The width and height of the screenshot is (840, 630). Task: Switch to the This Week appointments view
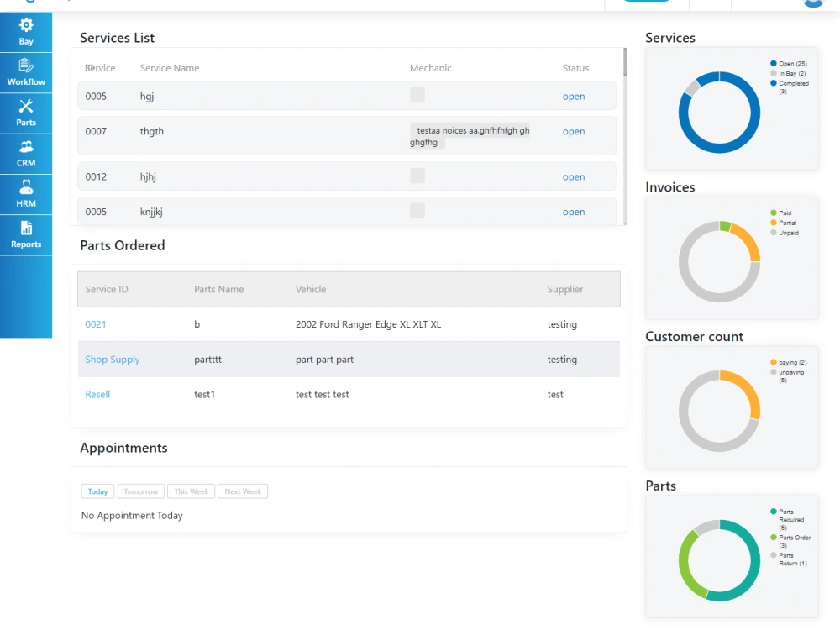pyautogui.click(x=191, y=491)
